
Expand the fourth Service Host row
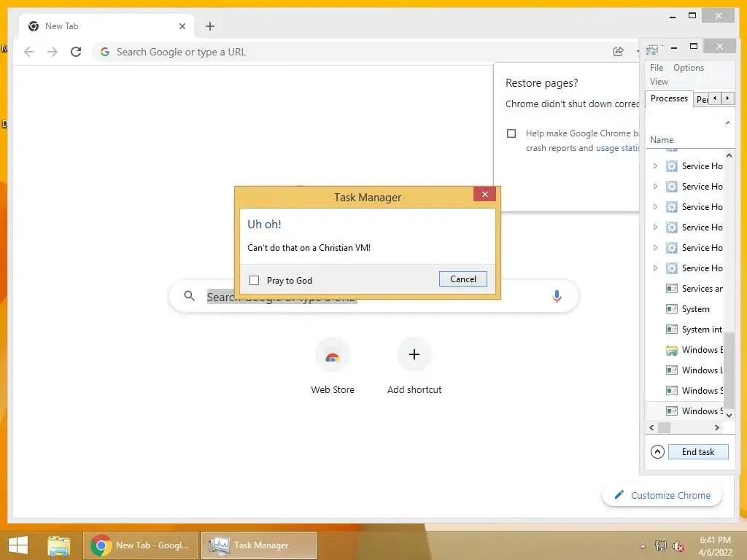(x=655, y=227)
